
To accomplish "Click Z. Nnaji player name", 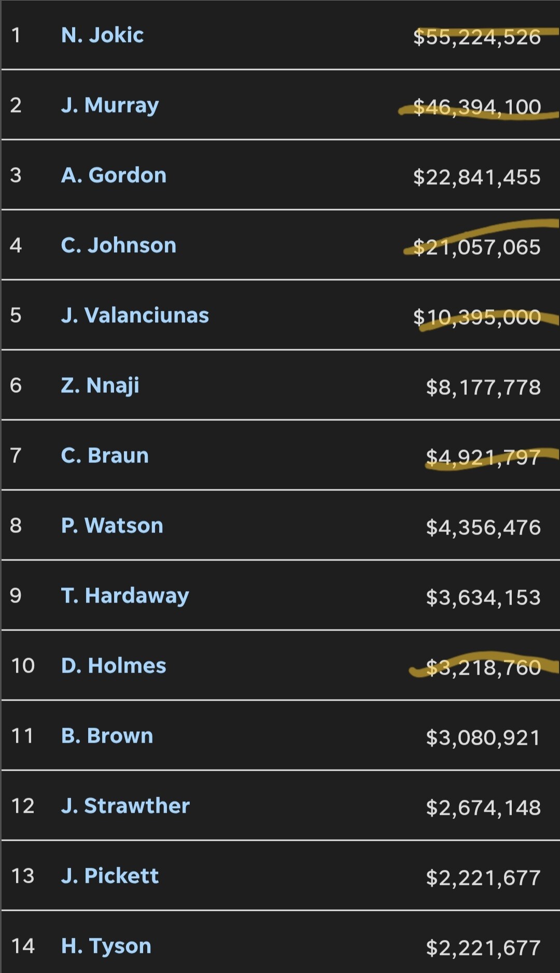I will (100, 386).
